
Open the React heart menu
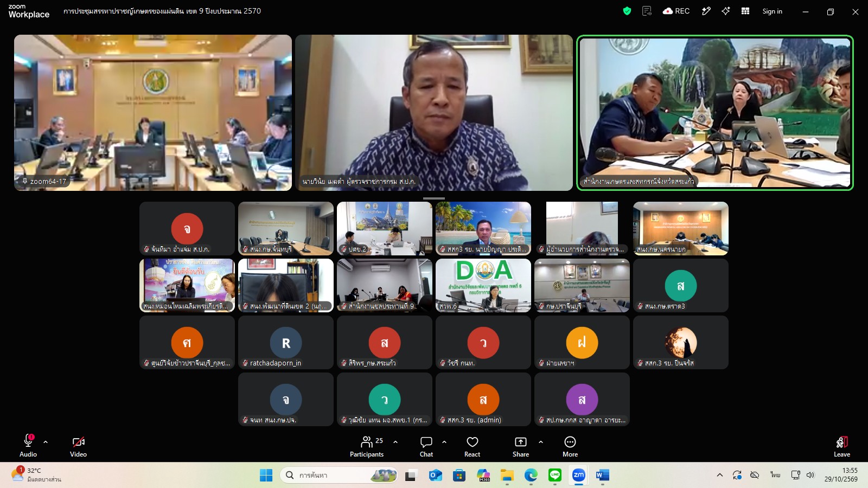(x=473, y=446)
